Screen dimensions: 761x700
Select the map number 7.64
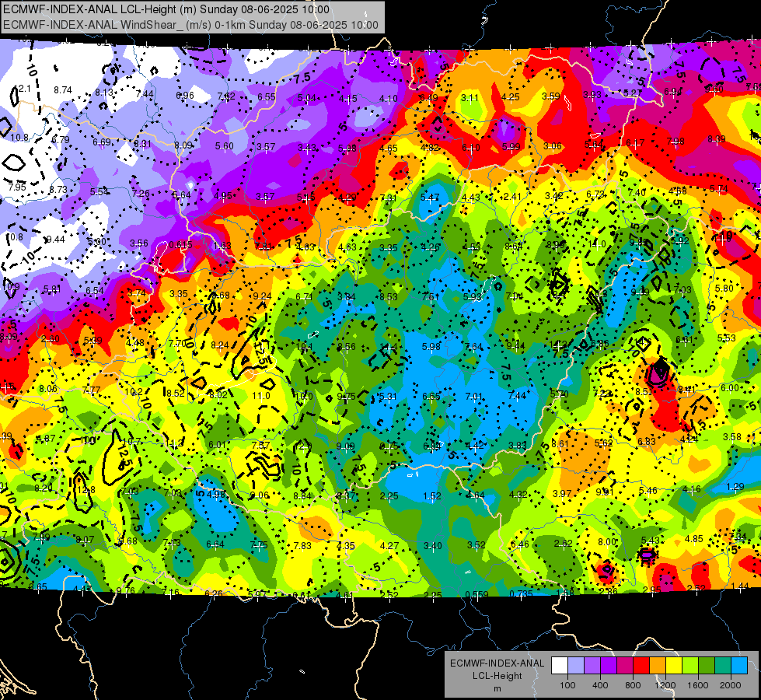[x=473, y=346]
